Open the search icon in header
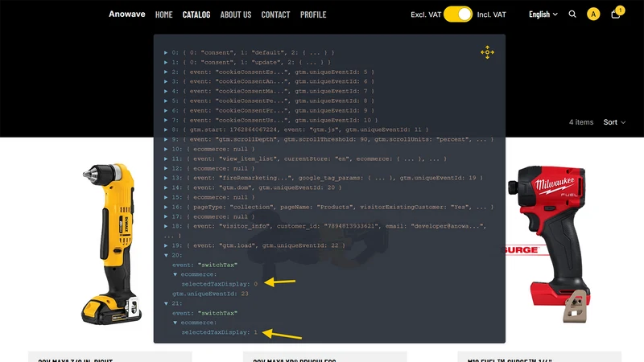The image size is (644, 362). [572, 14]
